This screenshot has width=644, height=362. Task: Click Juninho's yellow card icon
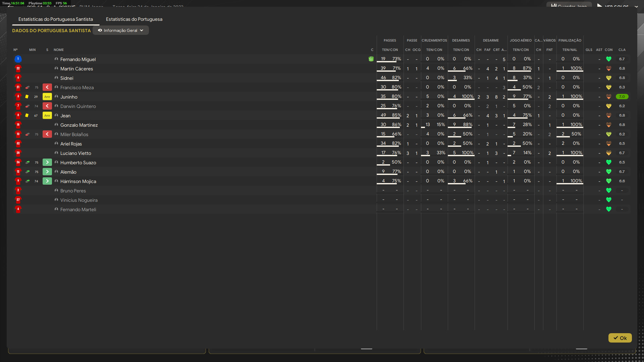click(x=27, y=97)
